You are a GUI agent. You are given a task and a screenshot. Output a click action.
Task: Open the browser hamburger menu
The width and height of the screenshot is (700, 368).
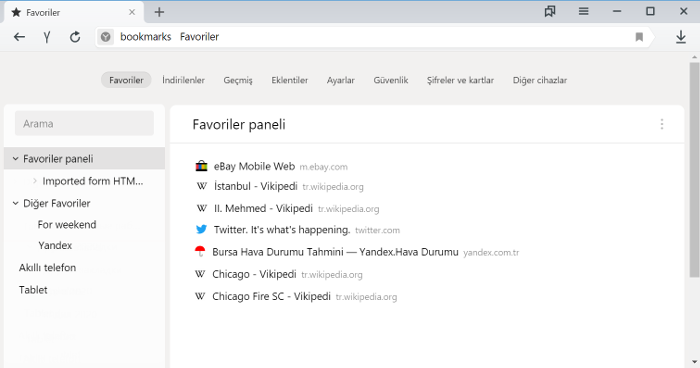point(583,12)
